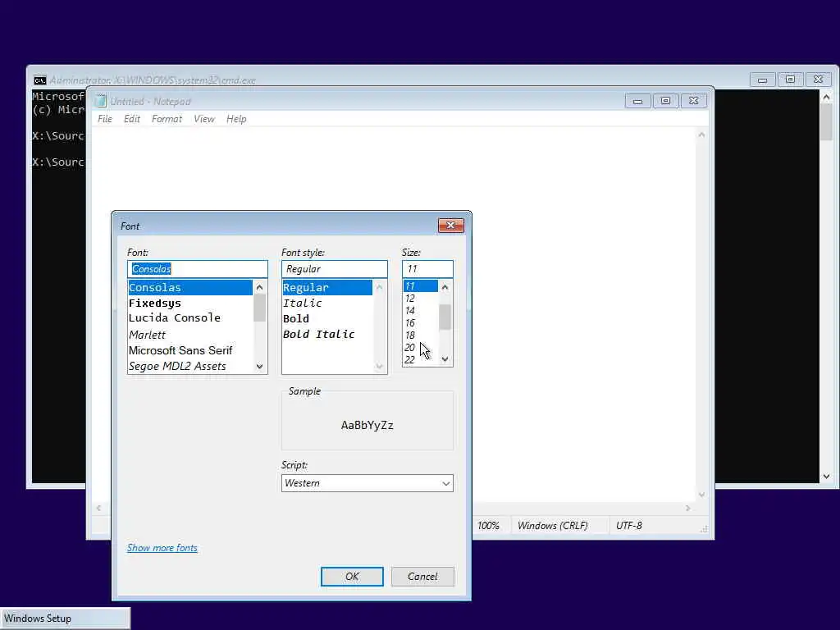Select Italic font style
This screenshot has width=840, height=630.
point(327,304)
